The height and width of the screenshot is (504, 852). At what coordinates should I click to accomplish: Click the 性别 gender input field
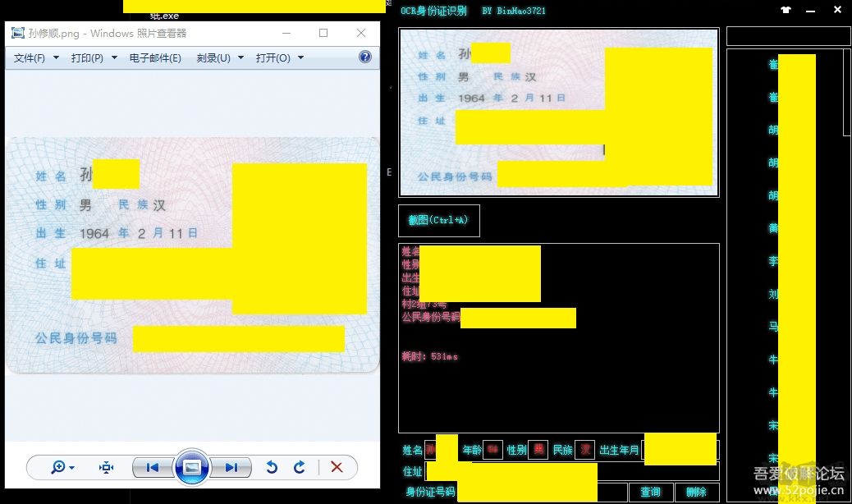[538, 450]
